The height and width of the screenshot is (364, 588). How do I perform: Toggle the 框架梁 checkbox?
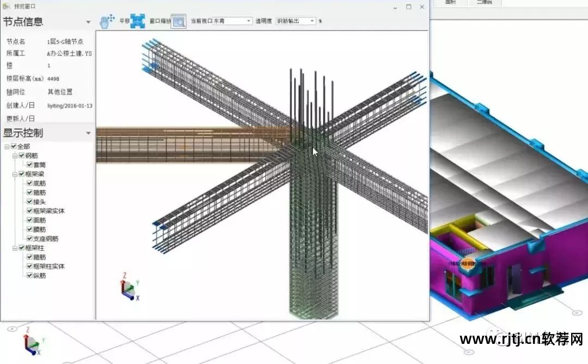[22, 174]
